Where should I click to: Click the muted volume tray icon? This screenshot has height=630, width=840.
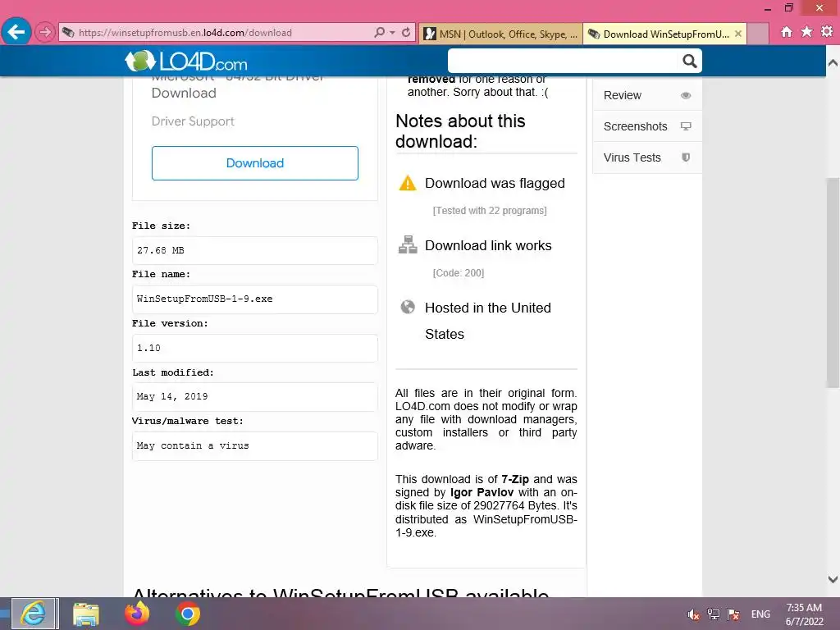click(694, 614)
